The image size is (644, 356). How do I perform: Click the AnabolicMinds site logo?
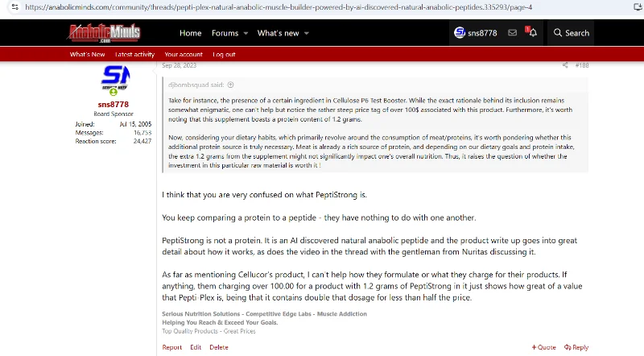tap(105, 33)
